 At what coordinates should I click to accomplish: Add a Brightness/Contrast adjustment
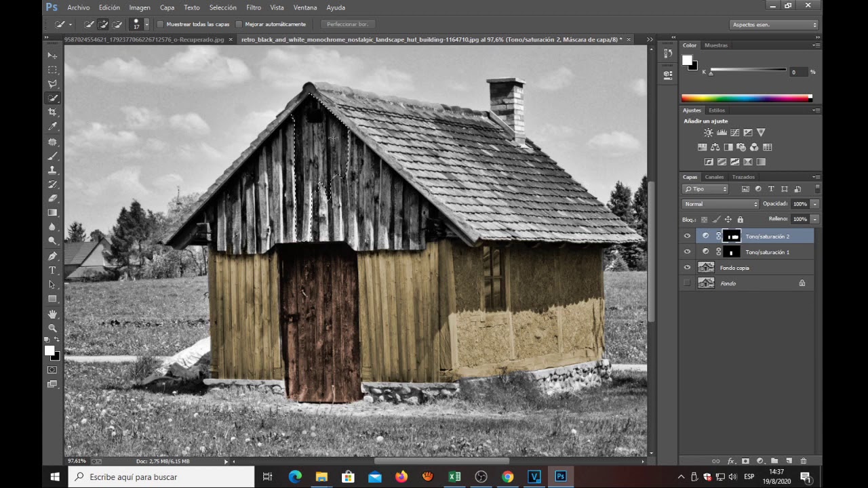click(x=709, y=133)
